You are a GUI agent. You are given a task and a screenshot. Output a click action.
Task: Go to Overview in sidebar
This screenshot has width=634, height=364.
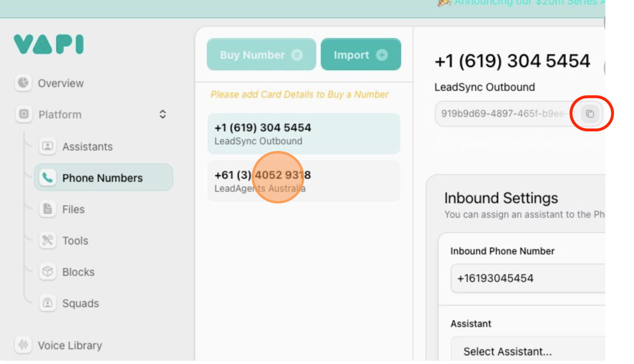coord(61,83)
